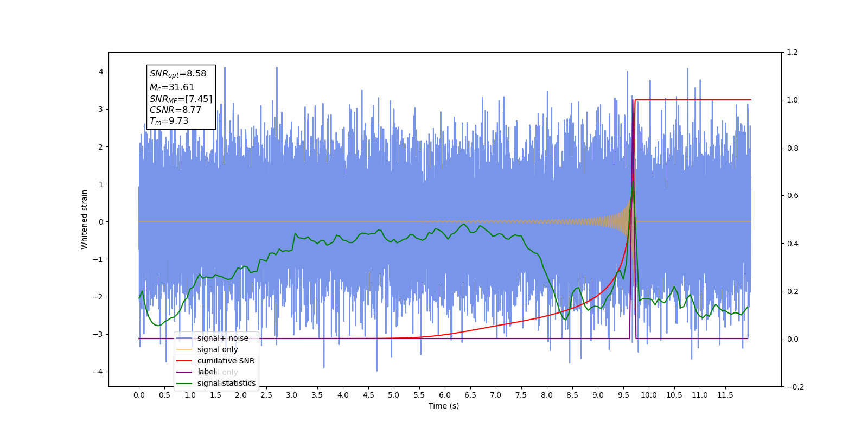Click the x-axis tick label 9.0

click(598, 395)
